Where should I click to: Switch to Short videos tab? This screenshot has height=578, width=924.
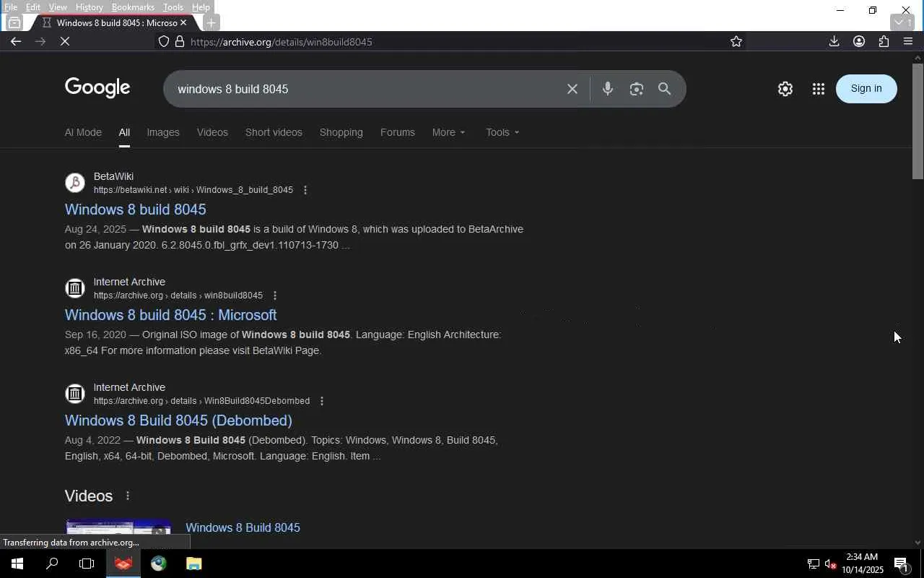274,132
